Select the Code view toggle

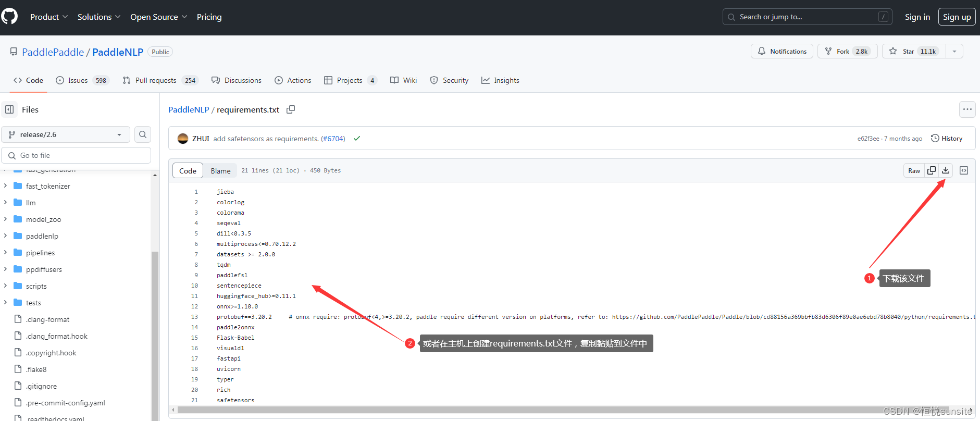(x=188, y=171)
